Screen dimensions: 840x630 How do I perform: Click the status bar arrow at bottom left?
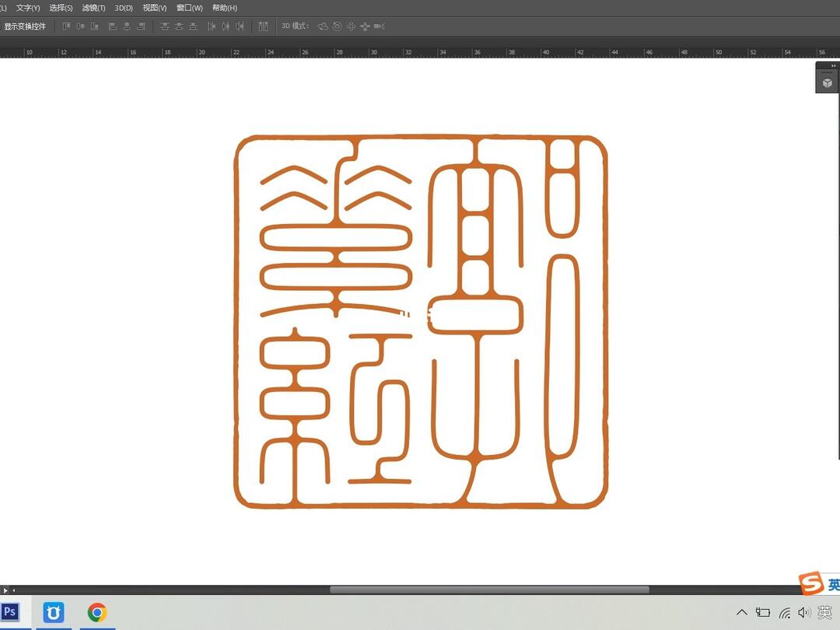pos(5,590)
